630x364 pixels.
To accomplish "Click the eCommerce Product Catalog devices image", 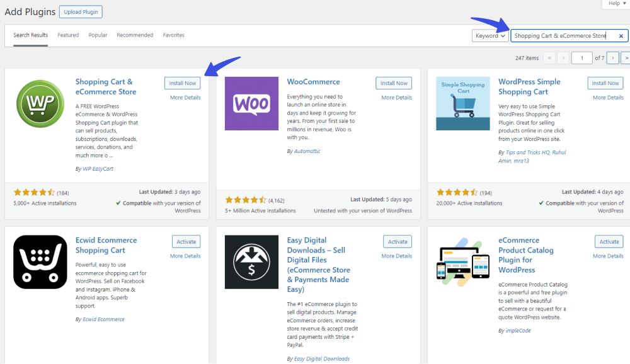I will pos(463,262).
